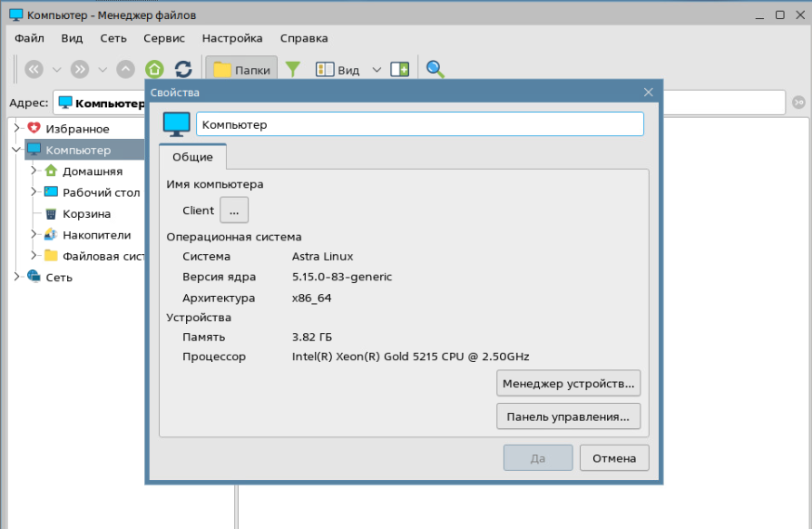
Task: Click the '...' button next to Client
Action: [234, 211]
